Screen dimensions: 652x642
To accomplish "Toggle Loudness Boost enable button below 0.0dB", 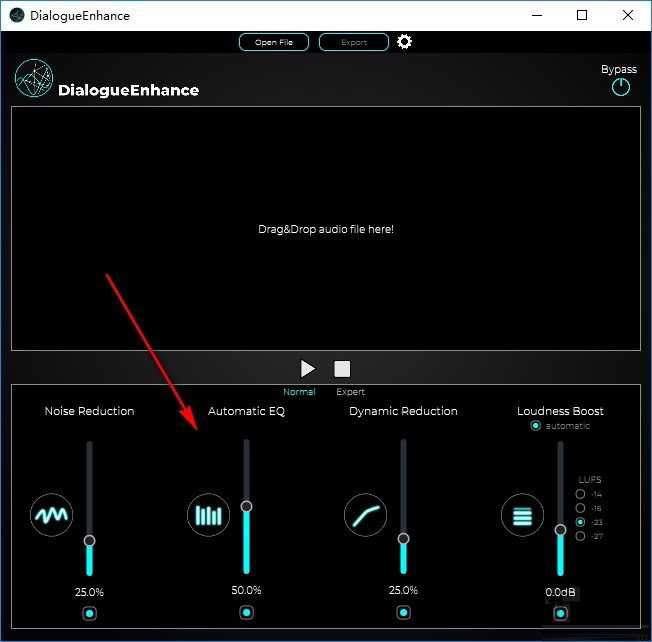I will tap(560, 613).
